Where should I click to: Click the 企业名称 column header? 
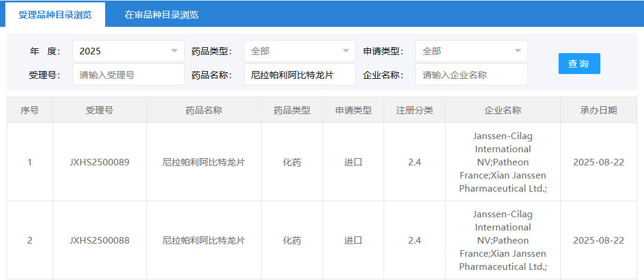[x=503, y=110]
